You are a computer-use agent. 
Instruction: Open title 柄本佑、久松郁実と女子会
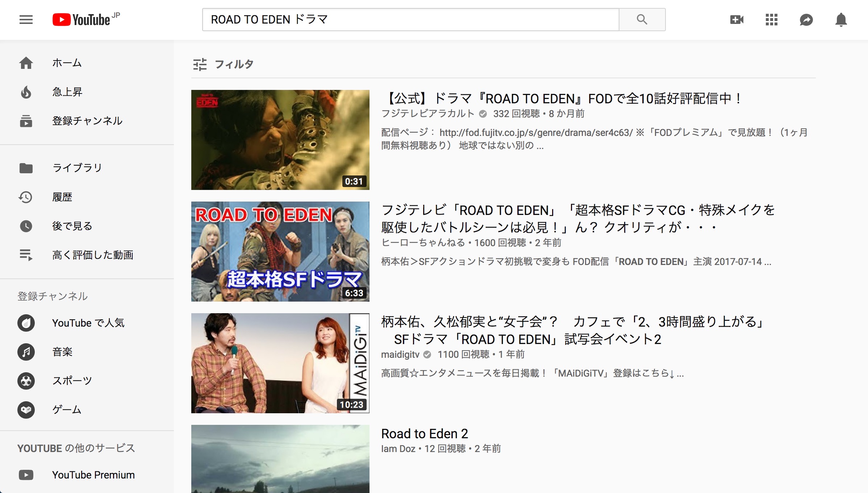coord(573,330)
